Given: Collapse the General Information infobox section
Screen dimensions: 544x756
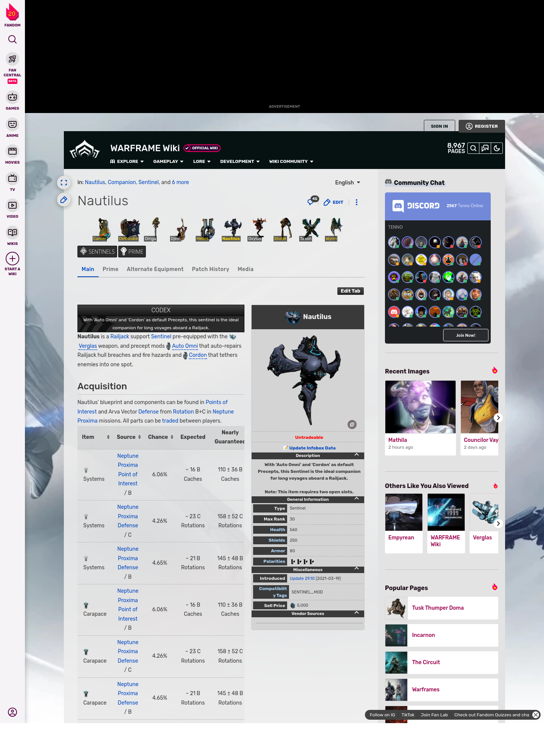Looking at the screenshot, I should (356, 499).
